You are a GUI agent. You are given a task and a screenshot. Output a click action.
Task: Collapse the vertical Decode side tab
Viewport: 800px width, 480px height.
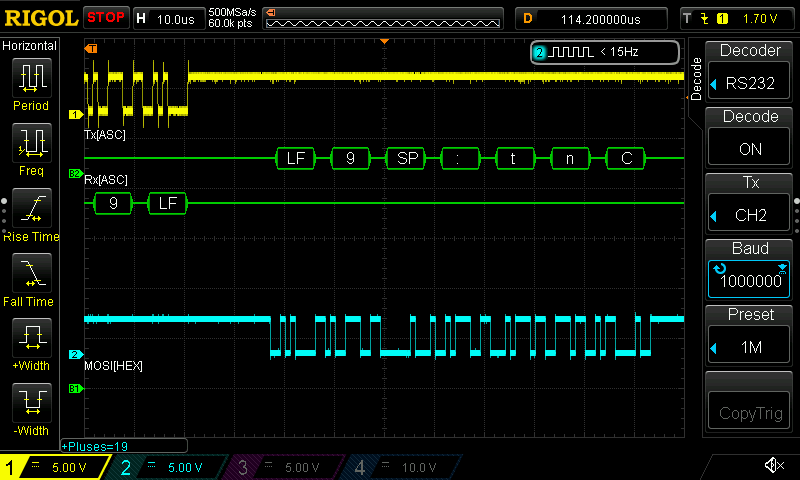click(696, 82)
